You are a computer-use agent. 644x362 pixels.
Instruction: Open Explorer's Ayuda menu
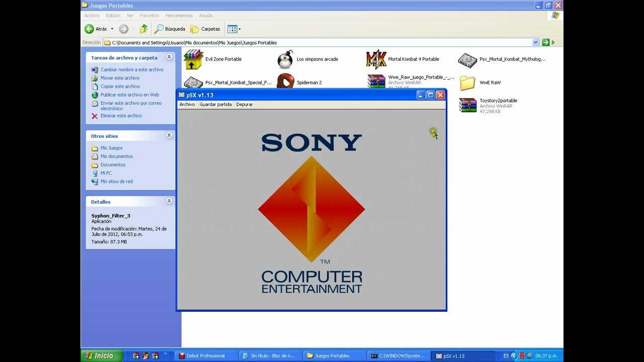[x=206, y=16]
